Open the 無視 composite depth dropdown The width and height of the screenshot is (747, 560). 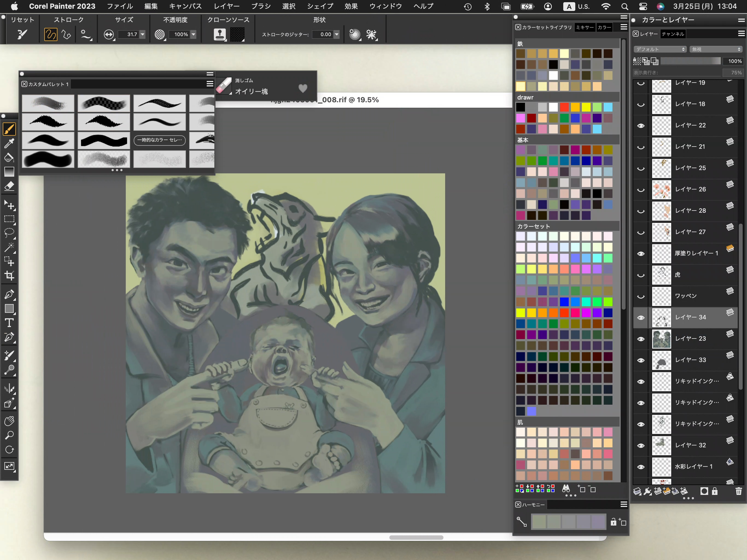click(716, 49)
